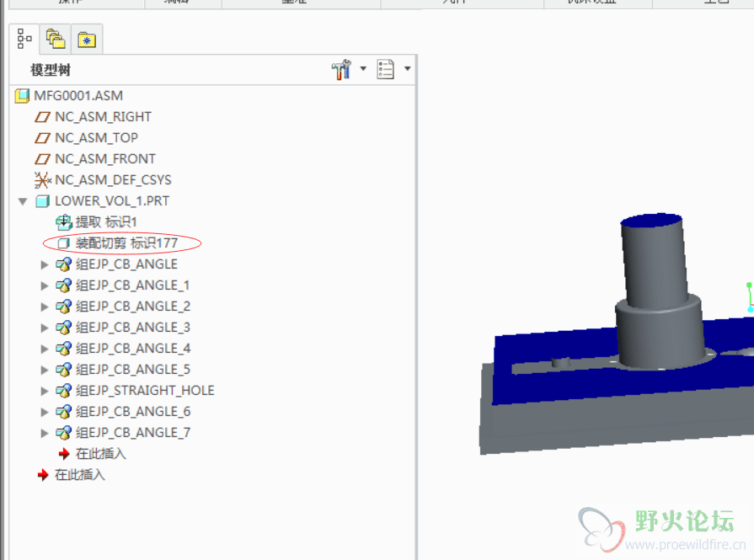Open the Favorites folder tab icon
The width and height of the screenshot is (754, 560).
(87, 40)
